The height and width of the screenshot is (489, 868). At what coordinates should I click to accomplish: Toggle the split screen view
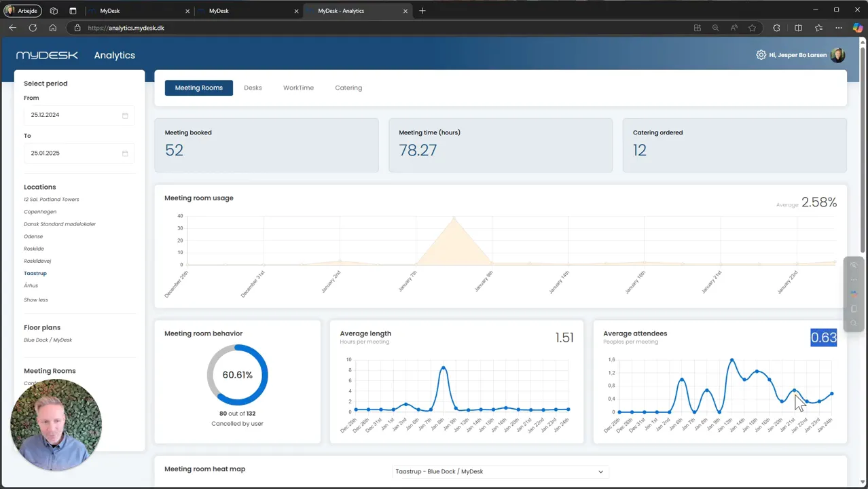pos(798,28)
